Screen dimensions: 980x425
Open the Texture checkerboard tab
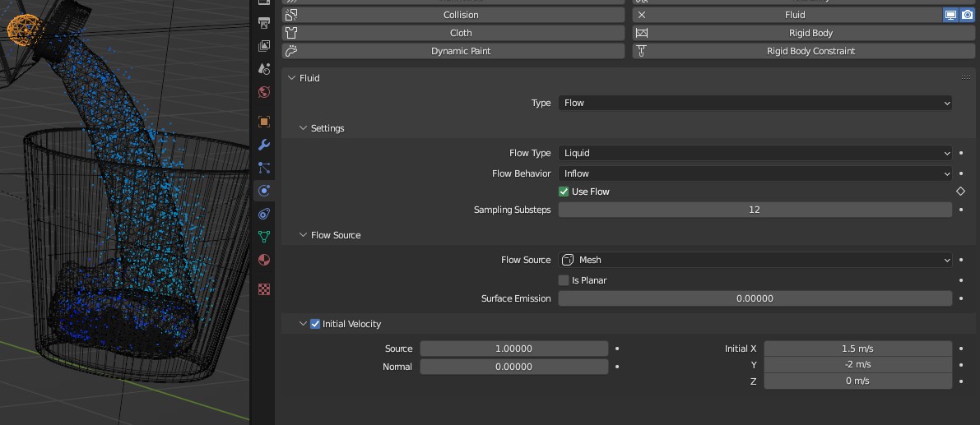coord(264,289)
